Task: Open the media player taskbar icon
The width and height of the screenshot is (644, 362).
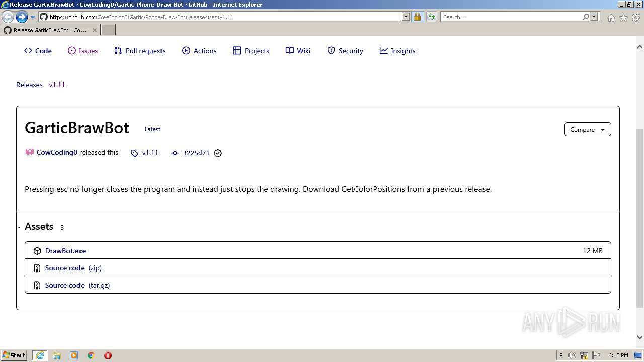Action: coord(74,355)
